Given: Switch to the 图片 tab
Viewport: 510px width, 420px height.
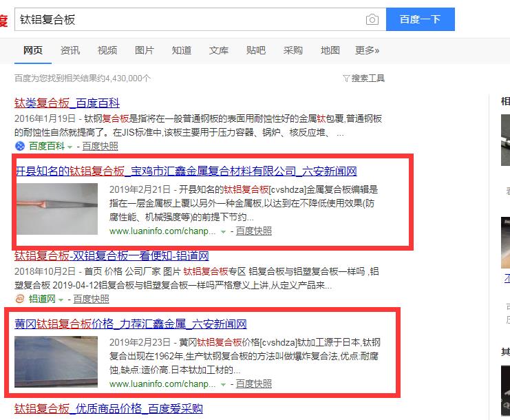Looking at the screenshot, I should click(x=144, y=50).
